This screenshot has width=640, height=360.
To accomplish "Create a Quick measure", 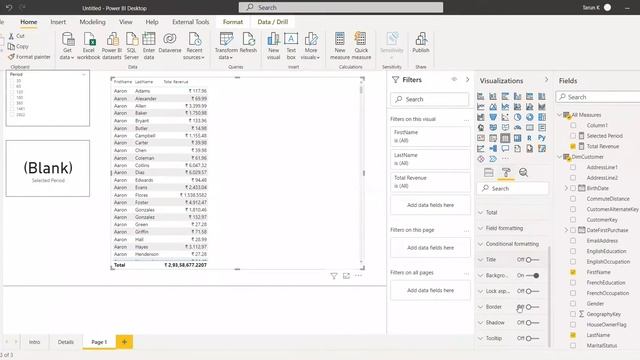I will pyautogui.click(x=361, y=46).
